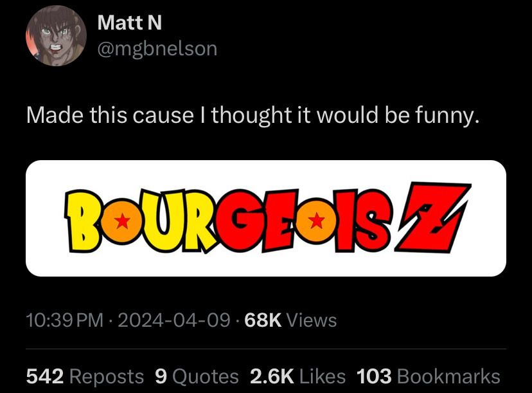This screenshot has width=532, height=393.
Task: Click the 2024-04-09 post date
Action: click(174, 320)
